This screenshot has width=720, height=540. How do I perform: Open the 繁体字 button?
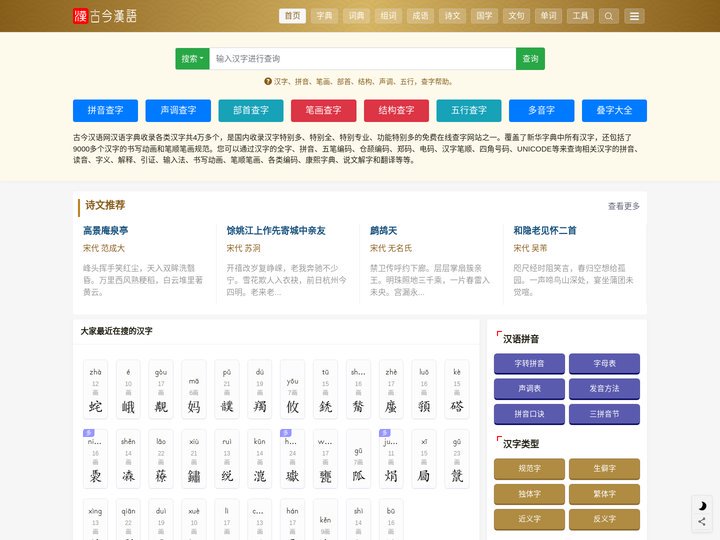pyautogui.click(x=604, y=494)
